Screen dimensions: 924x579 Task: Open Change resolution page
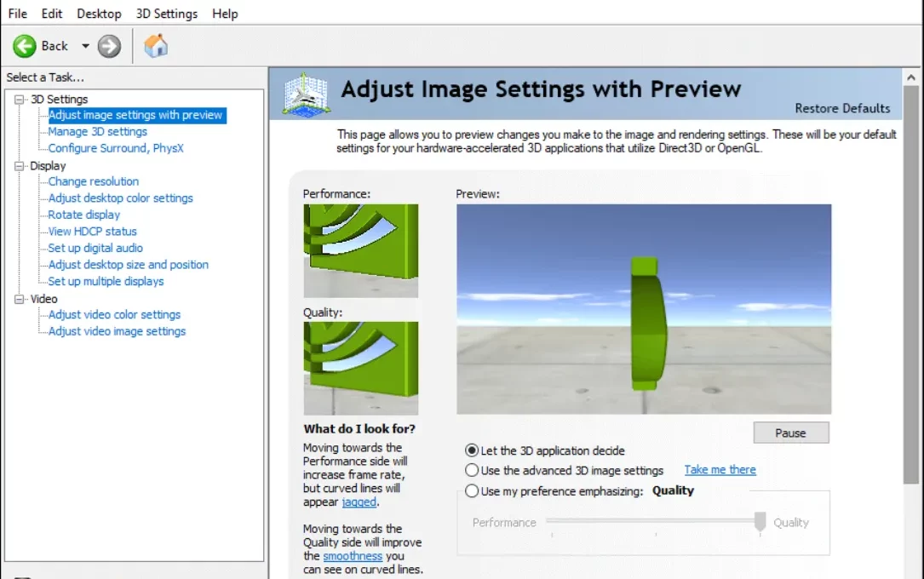94,181
